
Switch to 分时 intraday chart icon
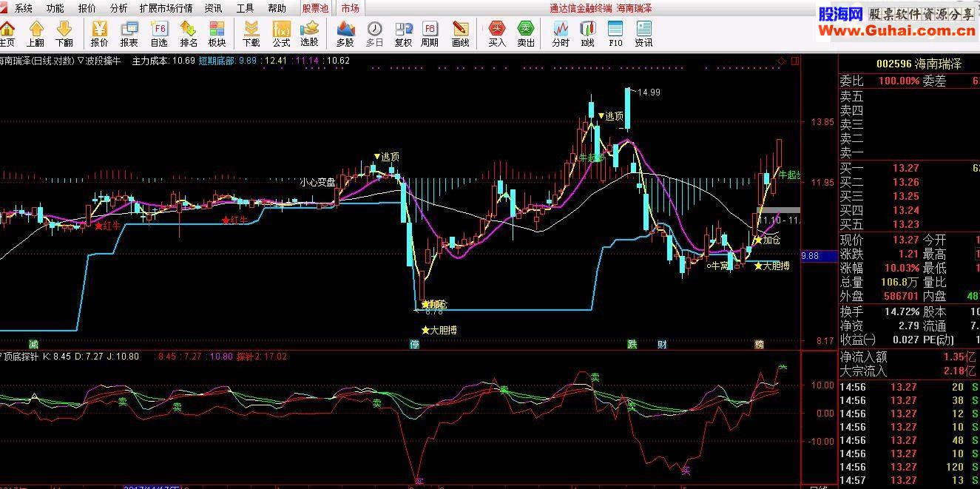561,34
